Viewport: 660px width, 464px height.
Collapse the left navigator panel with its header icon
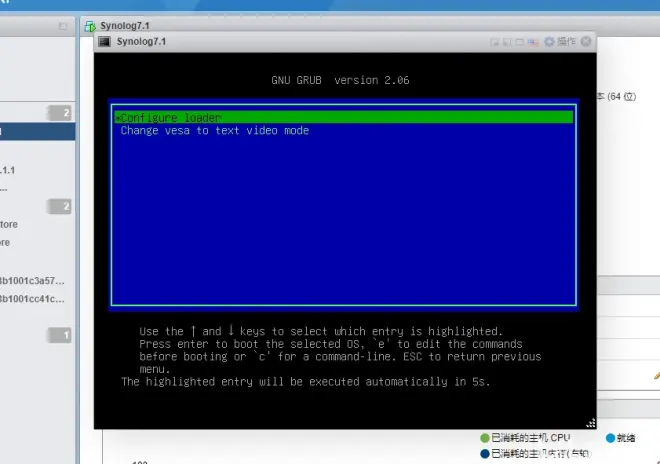[63, 26]
